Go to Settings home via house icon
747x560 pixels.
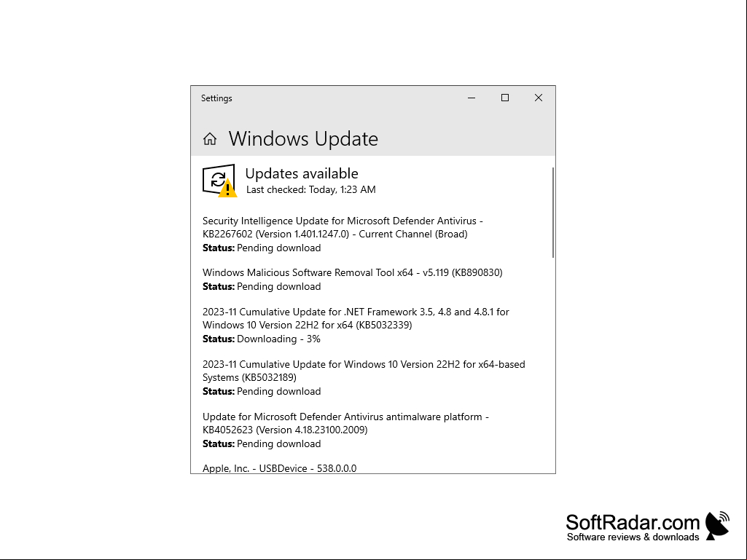point(210,139)
